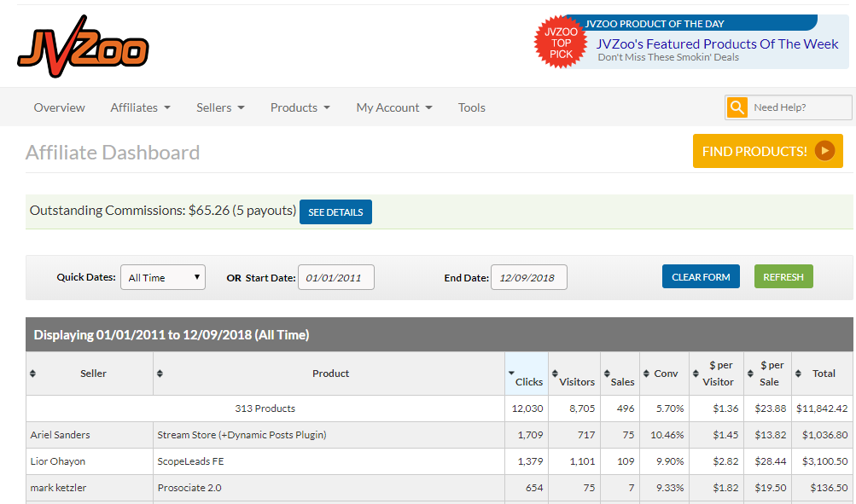Click the FIND PRODUCTS! button
The image size is (856, 504).
click(x=767, y=151)
